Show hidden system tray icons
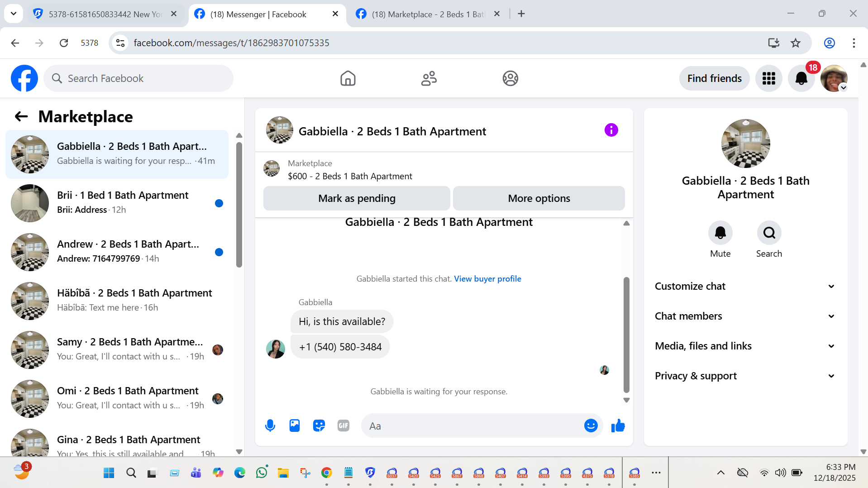Viewport: 868px width, 488px height. pos(721,473)
